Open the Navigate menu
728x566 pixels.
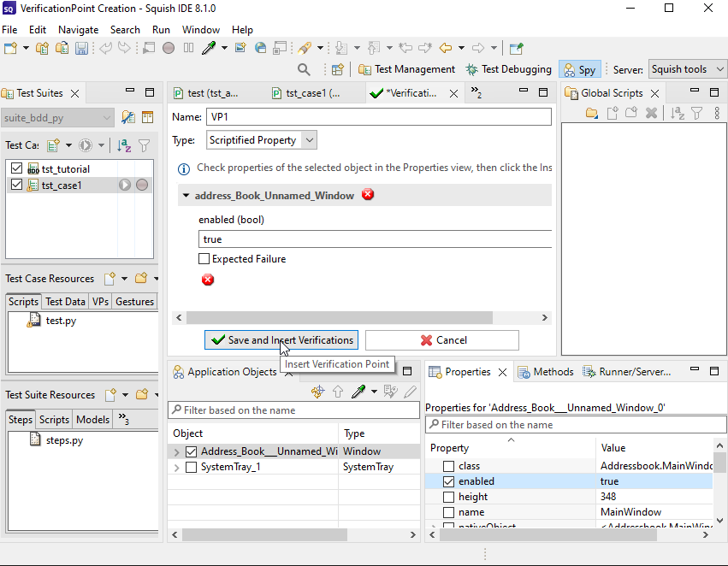pyautogui.click(x=78, y=29)
